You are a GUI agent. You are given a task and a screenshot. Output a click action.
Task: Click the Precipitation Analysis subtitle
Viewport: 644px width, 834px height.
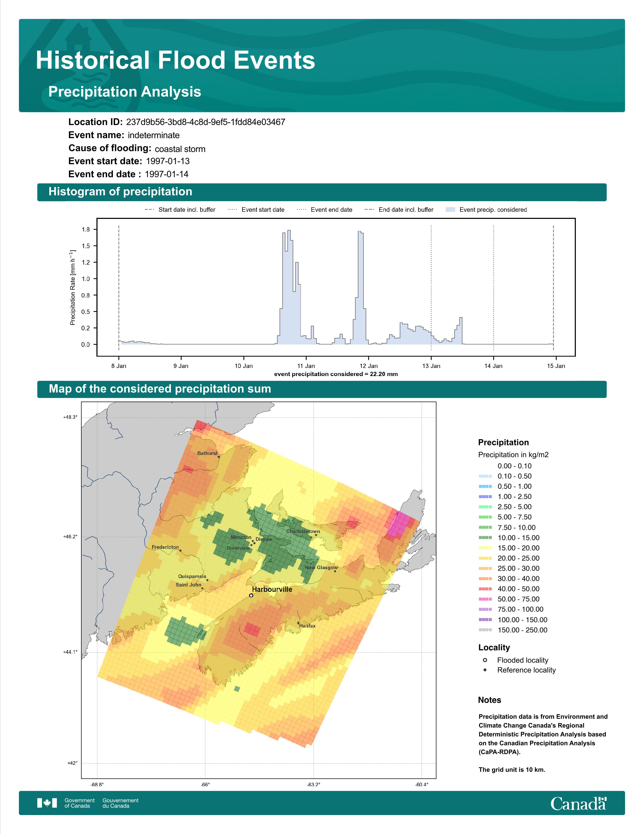125,92
